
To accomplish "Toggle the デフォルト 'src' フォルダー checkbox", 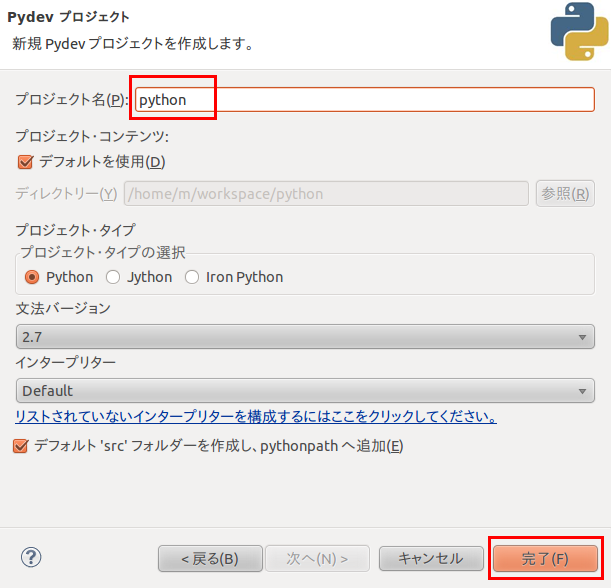I will tap(20, 446).
